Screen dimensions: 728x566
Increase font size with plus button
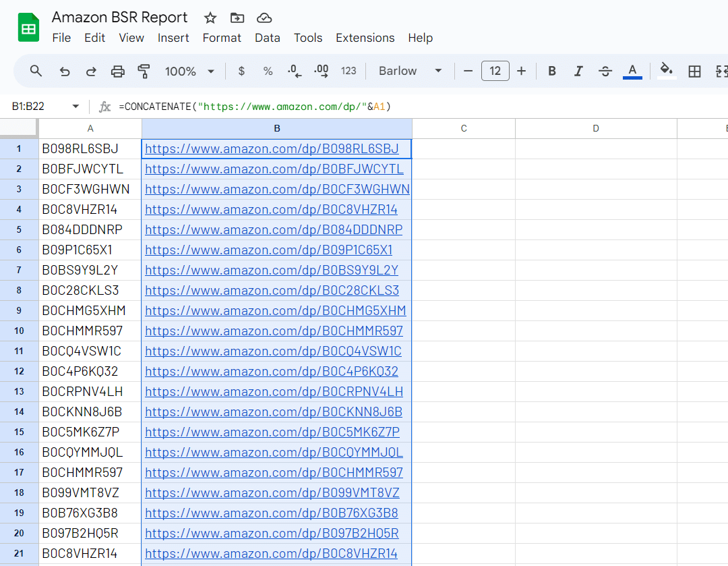tap(521, 71)
